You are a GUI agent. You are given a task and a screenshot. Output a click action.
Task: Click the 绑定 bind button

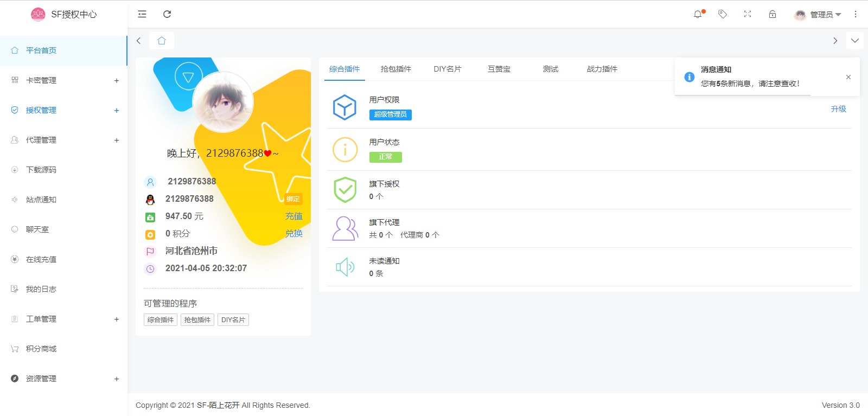(x=293, y=199)
